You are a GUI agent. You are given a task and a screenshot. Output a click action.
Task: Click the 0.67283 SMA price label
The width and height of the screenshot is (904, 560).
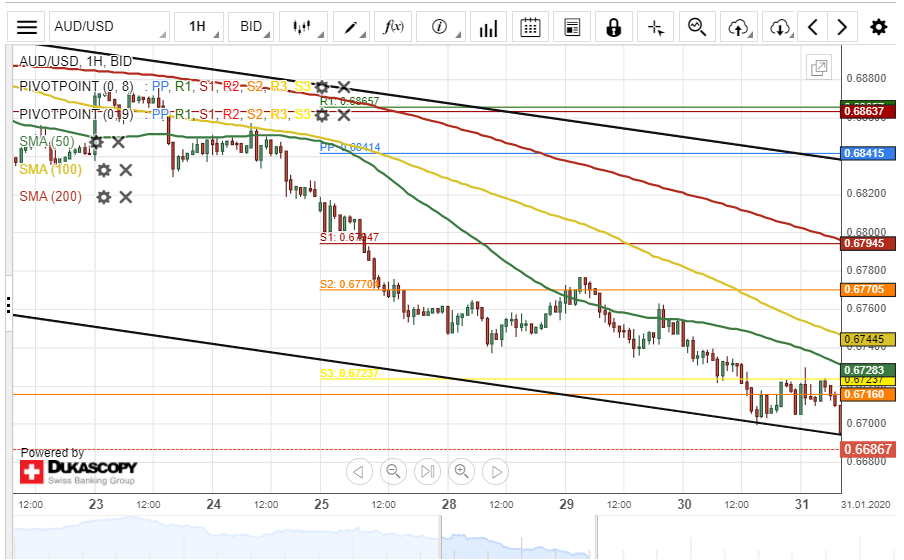coord(868,370)
